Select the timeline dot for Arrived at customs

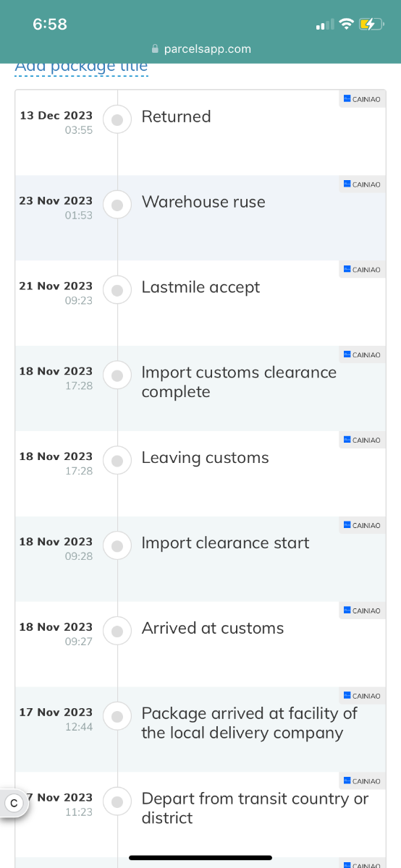[117, 631]
